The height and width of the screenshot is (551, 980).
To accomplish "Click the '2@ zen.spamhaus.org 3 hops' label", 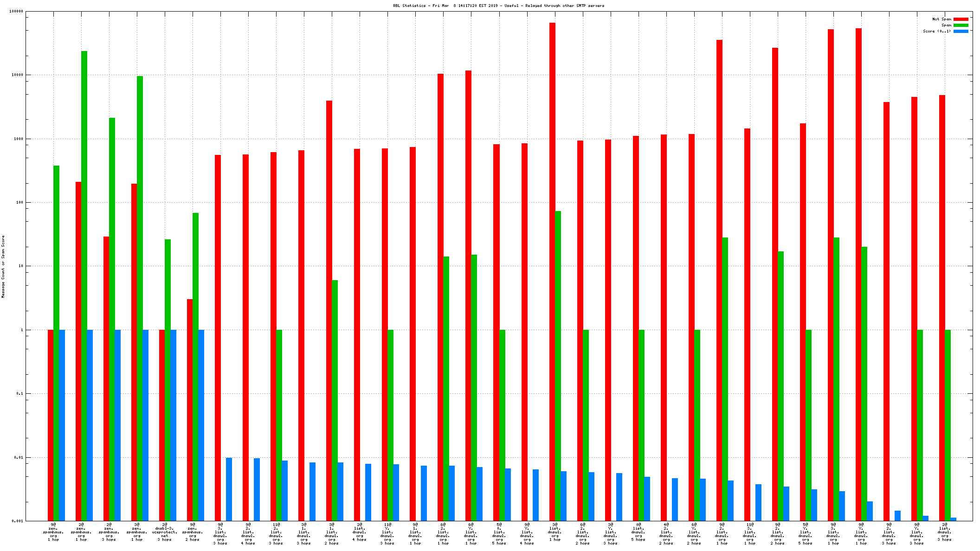I will (x=109, y=532).
